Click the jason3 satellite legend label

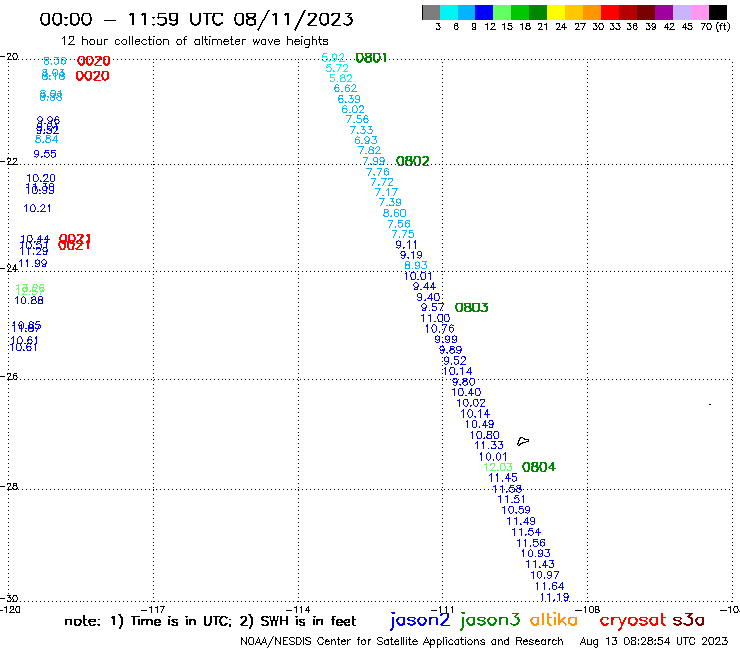[490, 620]
